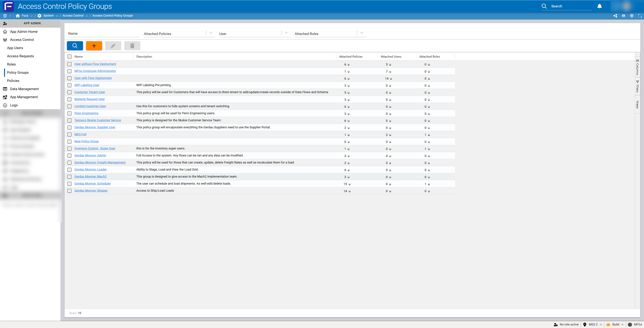Open the Gerdau Monroe: Scheduler link
Image resolution: width=644 pixels, height=328 pixels.
(93, 184)
